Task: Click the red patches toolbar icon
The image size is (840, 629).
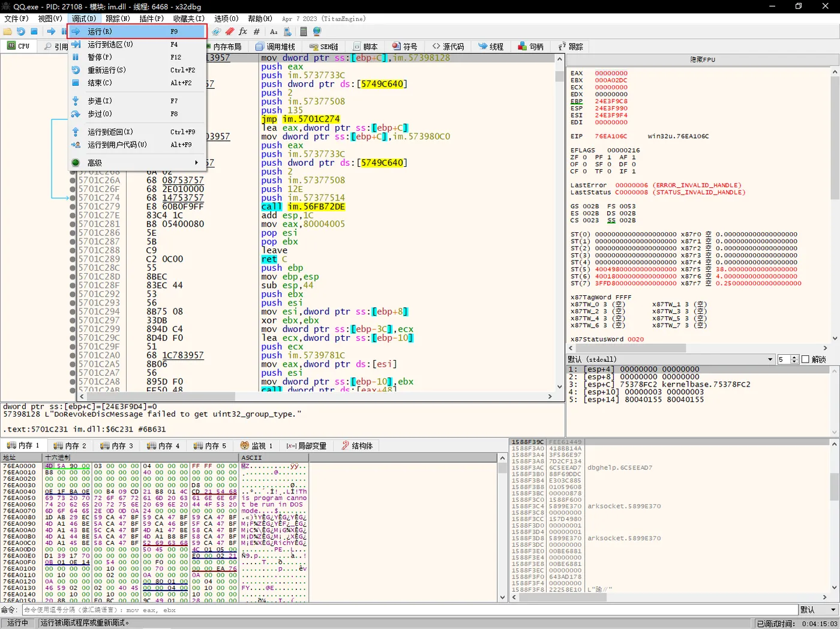Action: coord(230,32)
